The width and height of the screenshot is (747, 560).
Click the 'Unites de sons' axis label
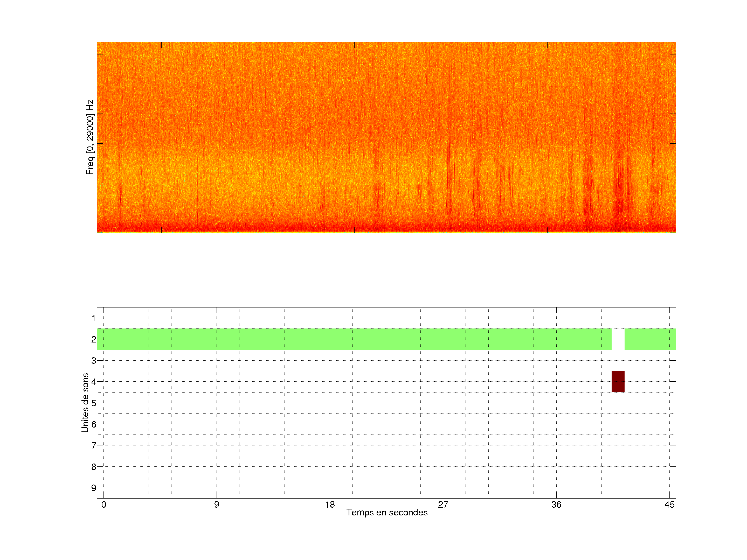[x=85, y=402]
